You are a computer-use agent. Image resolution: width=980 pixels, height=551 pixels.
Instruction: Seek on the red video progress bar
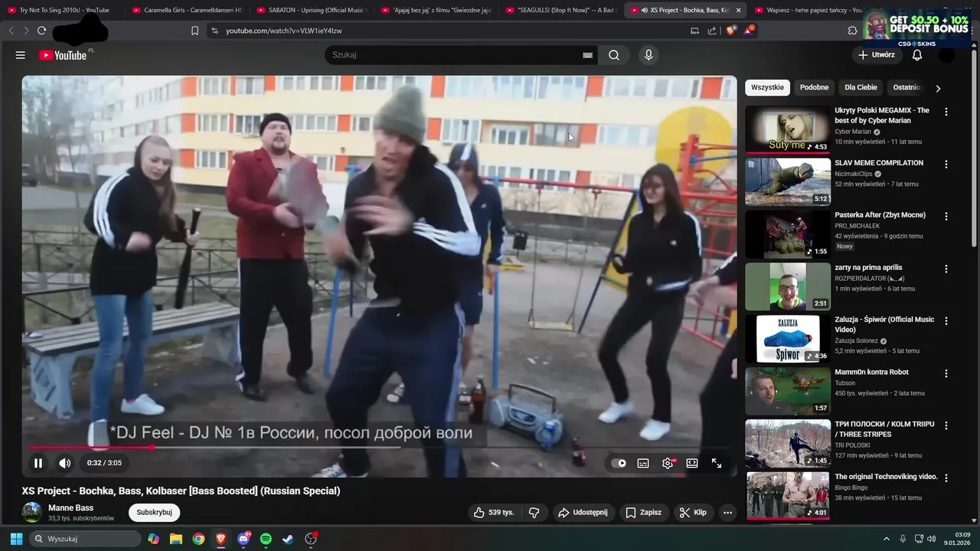379,447
